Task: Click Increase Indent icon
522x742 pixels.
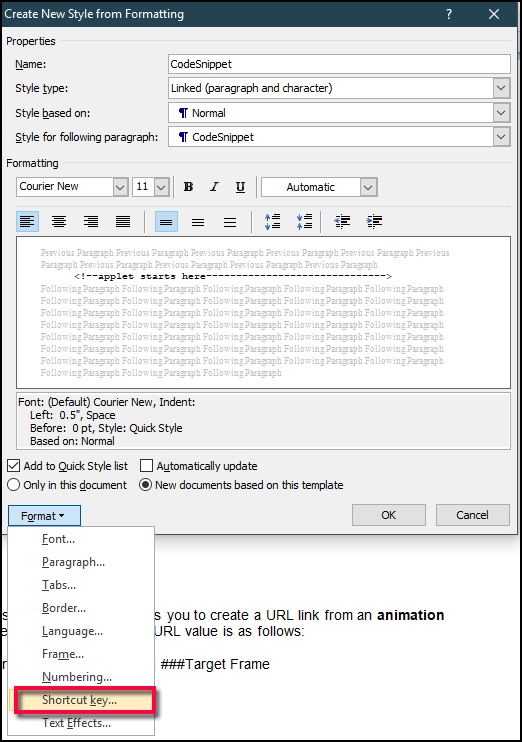Action: click(x=374, y=221)
